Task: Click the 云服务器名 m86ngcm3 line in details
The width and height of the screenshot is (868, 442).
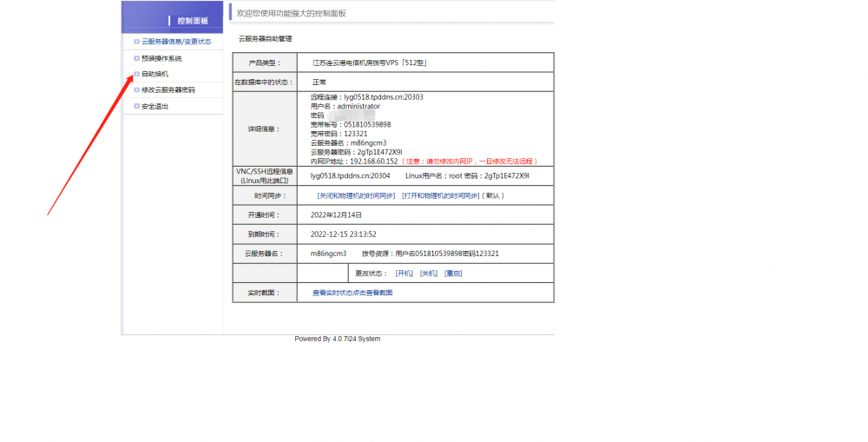Action: 349,143
